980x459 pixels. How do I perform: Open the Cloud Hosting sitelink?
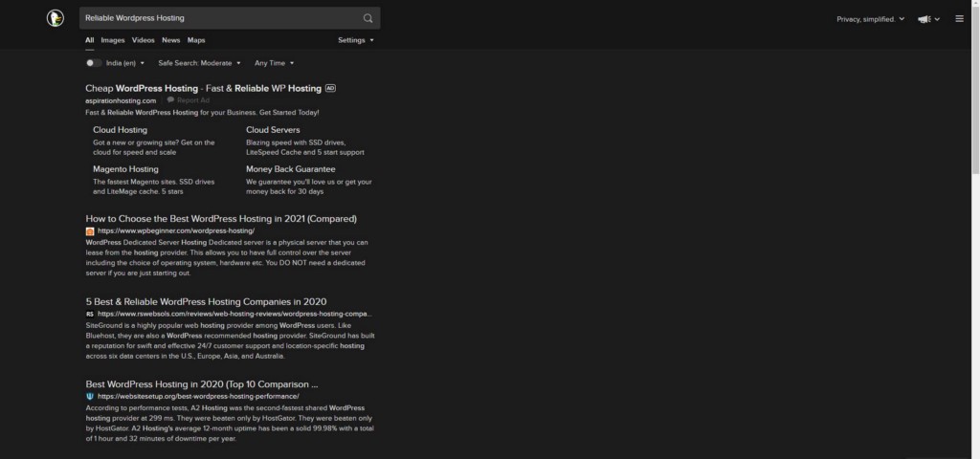(120, 130)
